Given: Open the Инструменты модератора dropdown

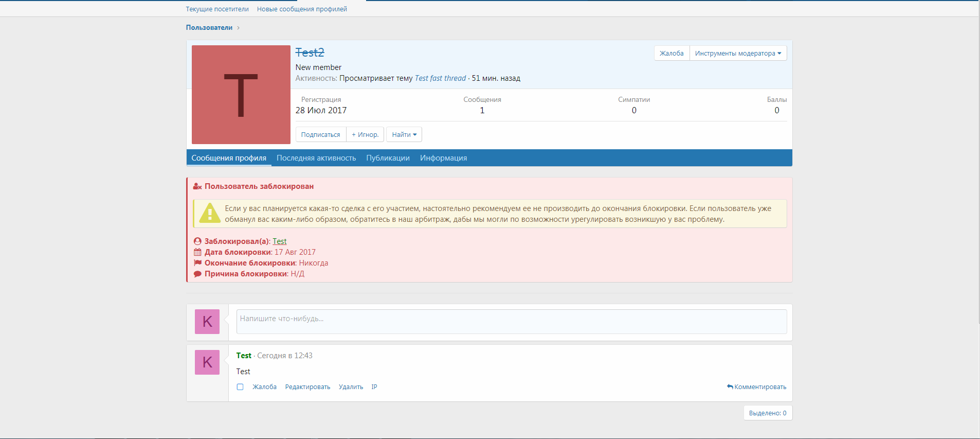Looking at the screenshot, I should 738,54.
